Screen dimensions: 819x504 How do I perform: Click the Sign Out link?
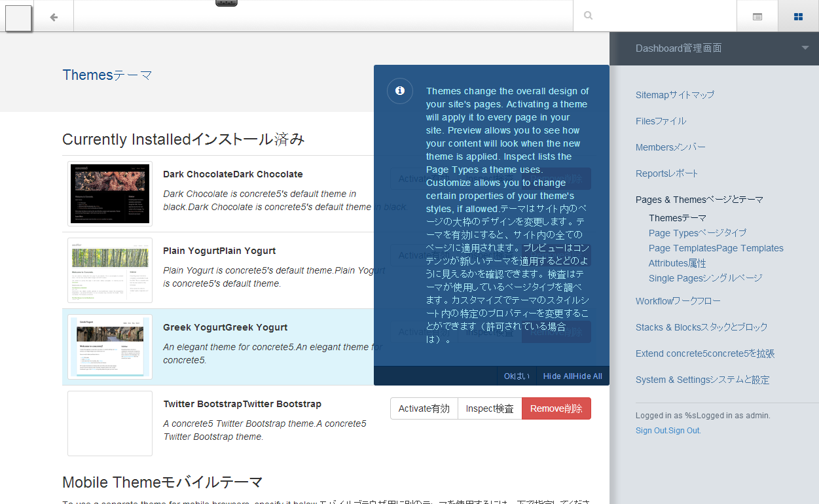668,431
